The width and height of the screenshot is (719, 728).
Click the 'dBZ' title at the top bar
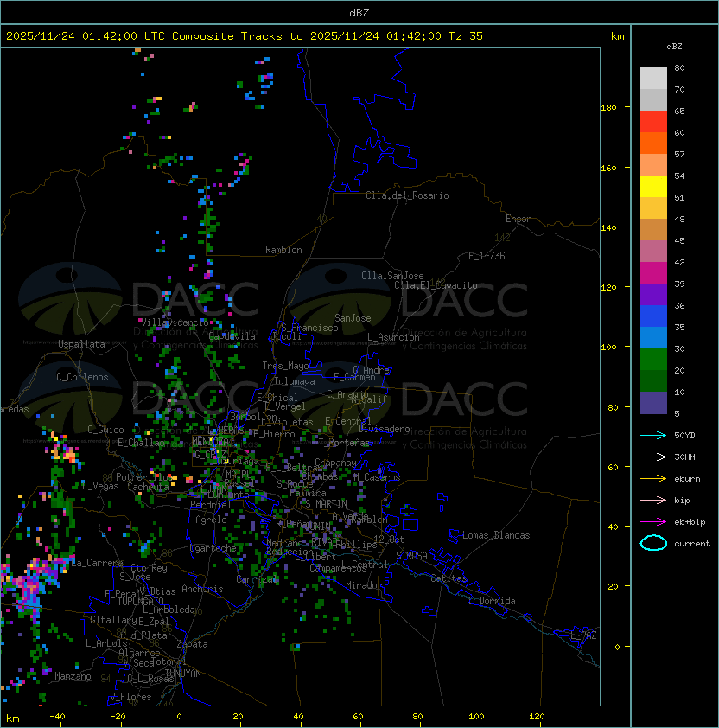click(359, 12)
